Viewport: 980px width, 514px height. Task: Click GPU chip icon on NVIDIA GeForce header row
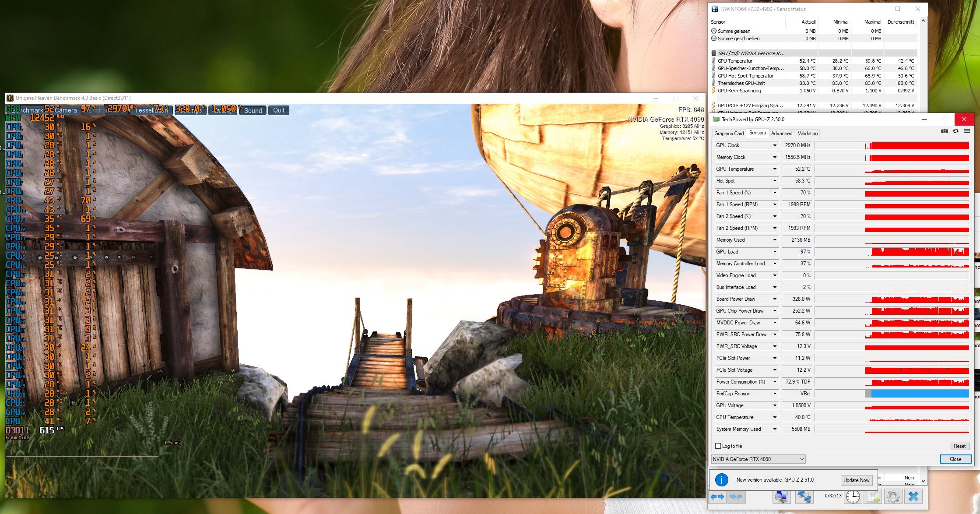(714, 53)
